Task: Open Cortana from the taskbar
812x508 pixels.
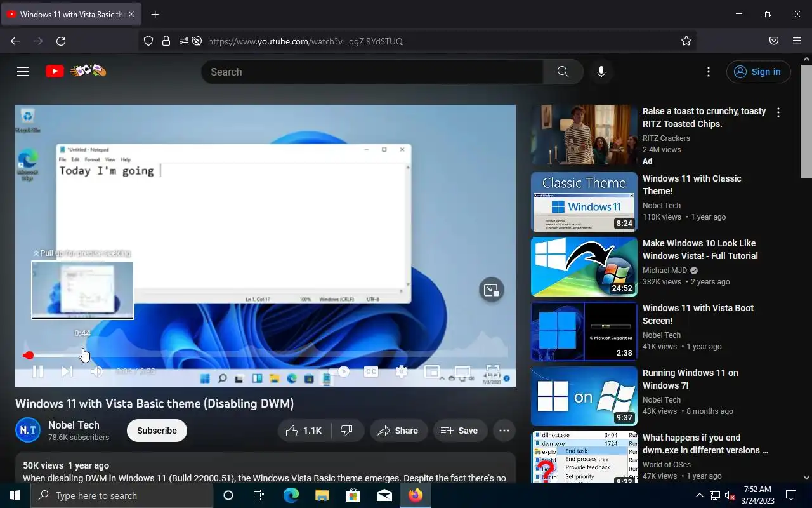Action: [228, 495]
